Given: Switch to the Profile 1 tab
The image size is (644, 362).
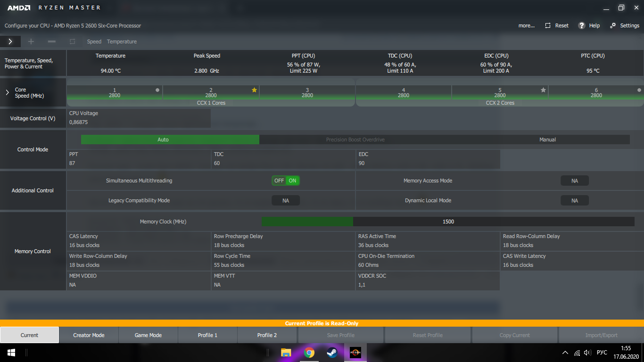Looking at the screenshot, I should [x=208, y=335].
